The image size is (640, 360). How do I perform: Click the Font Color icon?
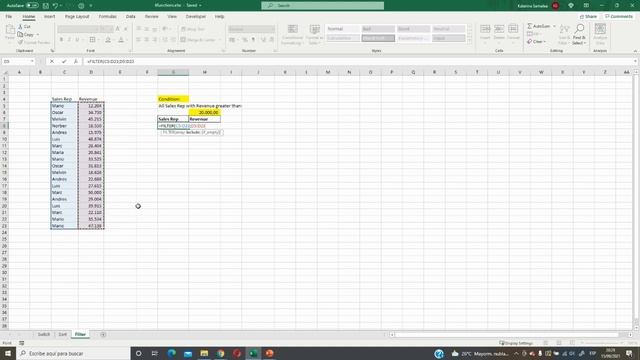point(121,40)
